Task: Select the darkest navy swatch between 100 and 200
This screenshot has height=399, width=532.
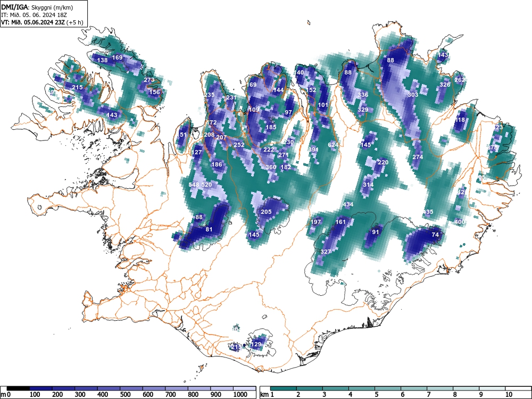Action: [41, 388]
